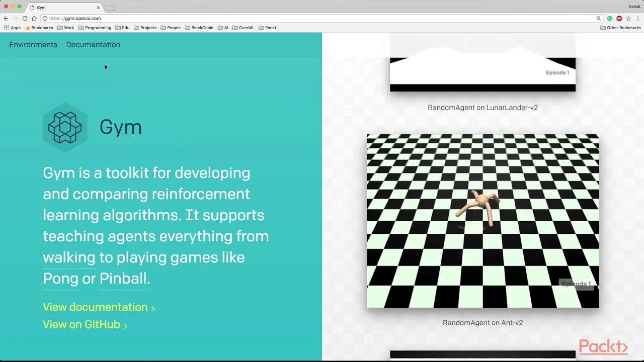Follow the 'walking' link in the description
Screen dimensions: 644x362
coord(69,257)
